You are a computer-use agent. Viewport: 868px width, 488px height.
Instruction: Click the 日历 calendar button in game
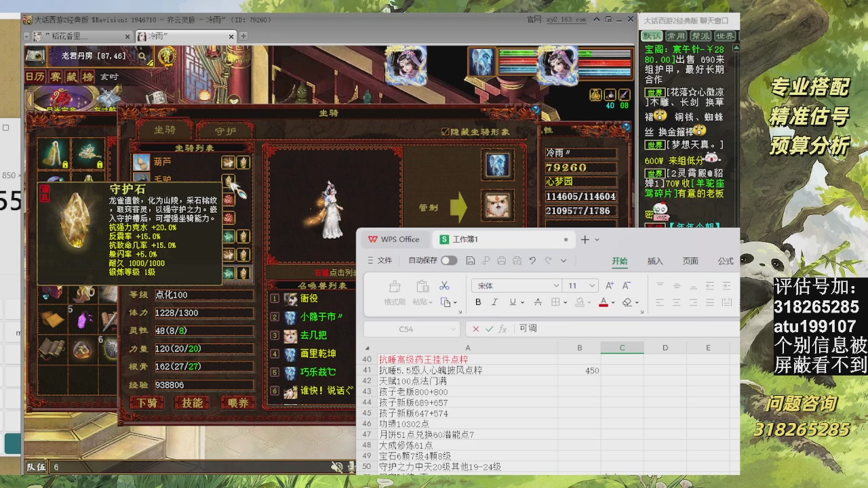tap(35, 77)
